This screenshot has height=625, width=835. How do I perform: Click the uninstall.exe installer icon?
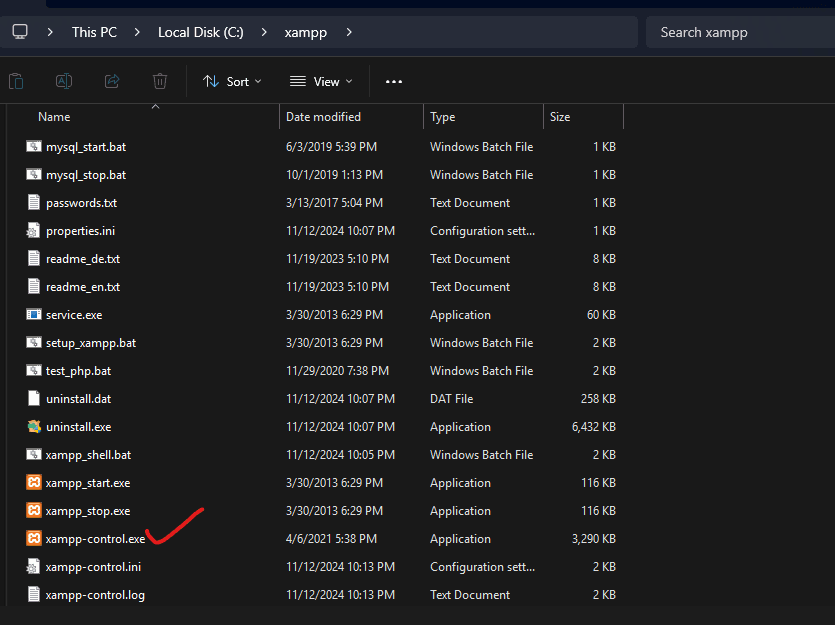point(34,426)
